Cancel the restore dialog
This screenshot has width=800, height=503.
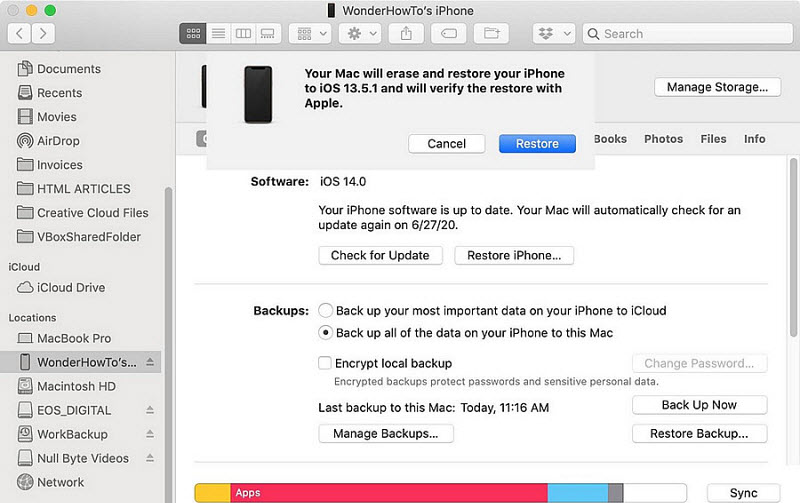(x=446, y=144)
